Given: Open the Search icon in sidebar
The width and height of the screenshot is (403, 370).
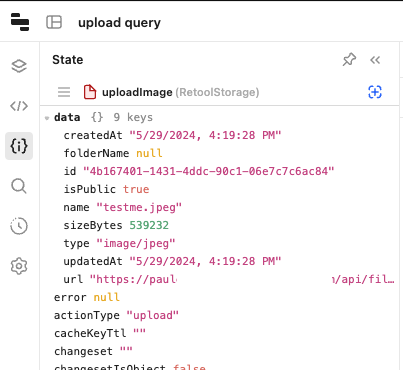Looking at the screenshot, I should [x=19, y=186].
